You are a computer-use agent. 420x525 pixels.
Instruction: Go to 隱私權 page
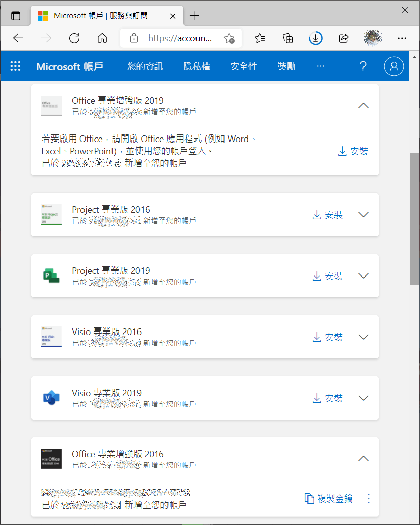(x=197, y=66)
